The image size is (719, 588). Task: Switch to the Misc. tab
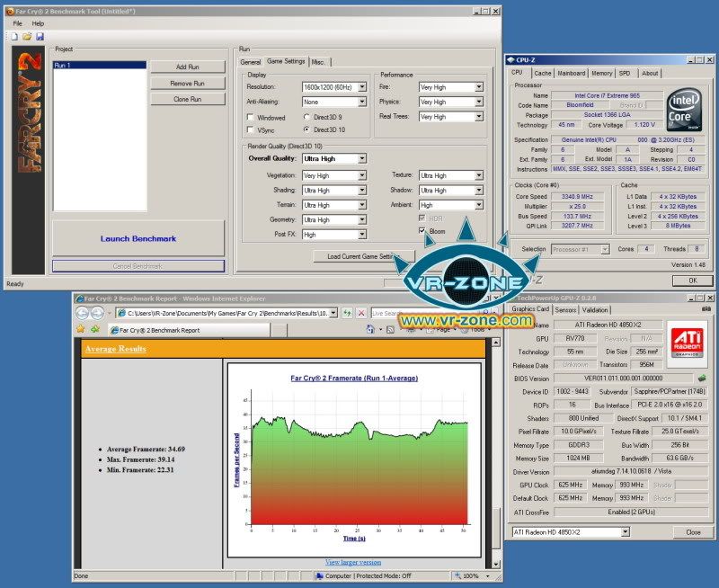click(318, 62)
